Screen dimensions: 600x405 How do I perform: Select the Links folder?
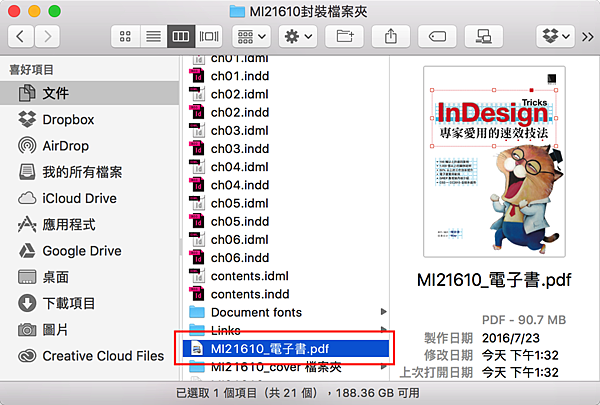tap(285, 330)
